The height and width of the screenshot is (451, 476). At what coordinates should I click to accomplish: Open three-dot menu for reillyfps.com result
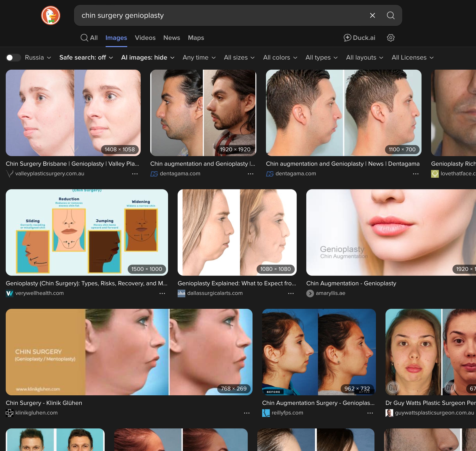coord(370,413)
